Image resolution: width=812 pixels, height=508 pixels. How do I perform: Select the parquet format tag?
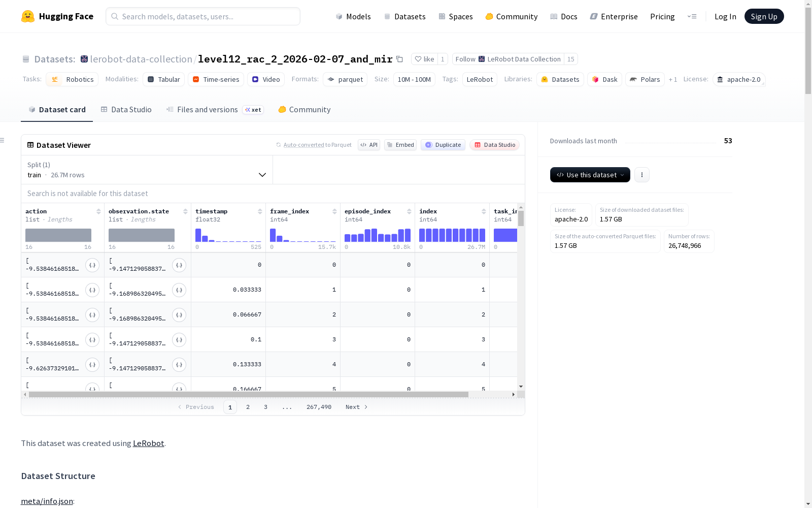pyautogui.click(x=345, y=79)
